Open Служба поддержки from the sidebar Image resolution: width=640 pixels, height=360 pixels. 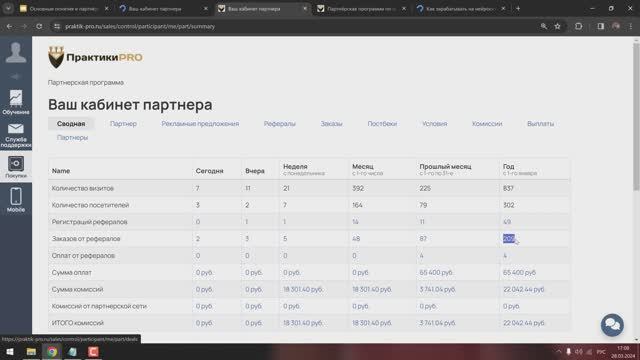[16, 135]
